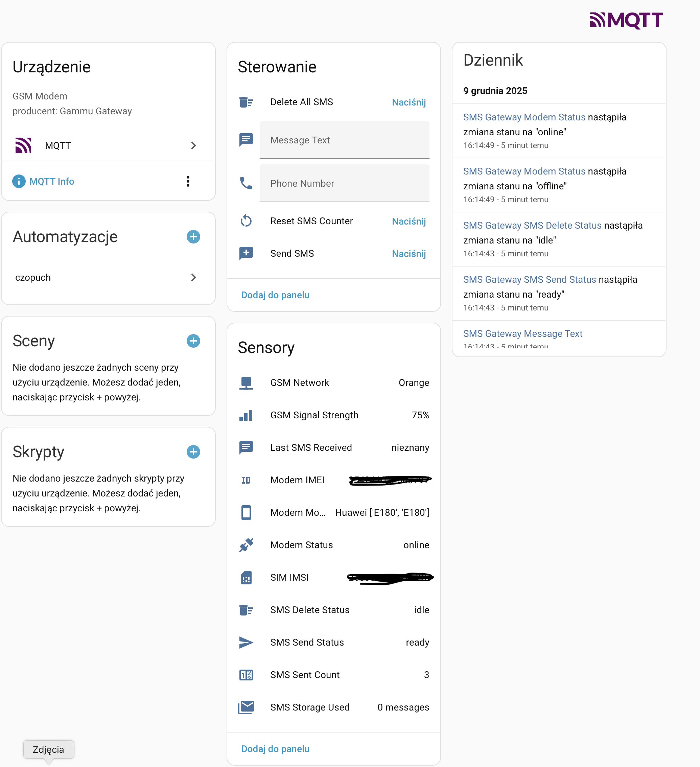
Task: Click the SMS Storage Used envelope icon
Action: tap(246, 707)
